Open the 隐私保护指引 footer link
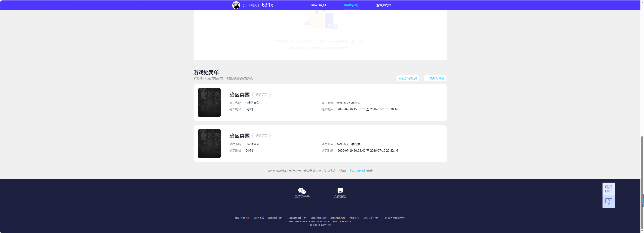This screenshot has height=233, width=644. point(276,218)
